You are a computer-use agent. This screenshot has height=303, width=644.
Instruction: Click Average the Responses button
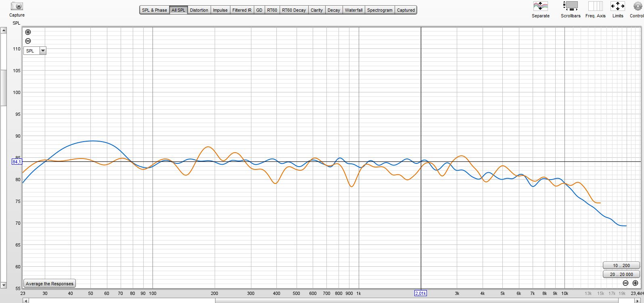pos(50,284)
